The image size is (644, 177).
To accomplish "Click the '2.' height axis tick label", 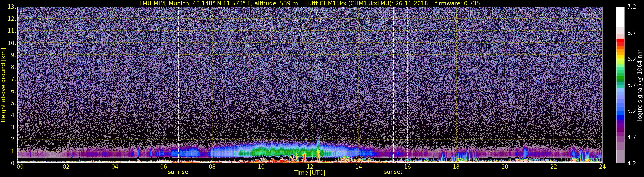I will (13, 139).
